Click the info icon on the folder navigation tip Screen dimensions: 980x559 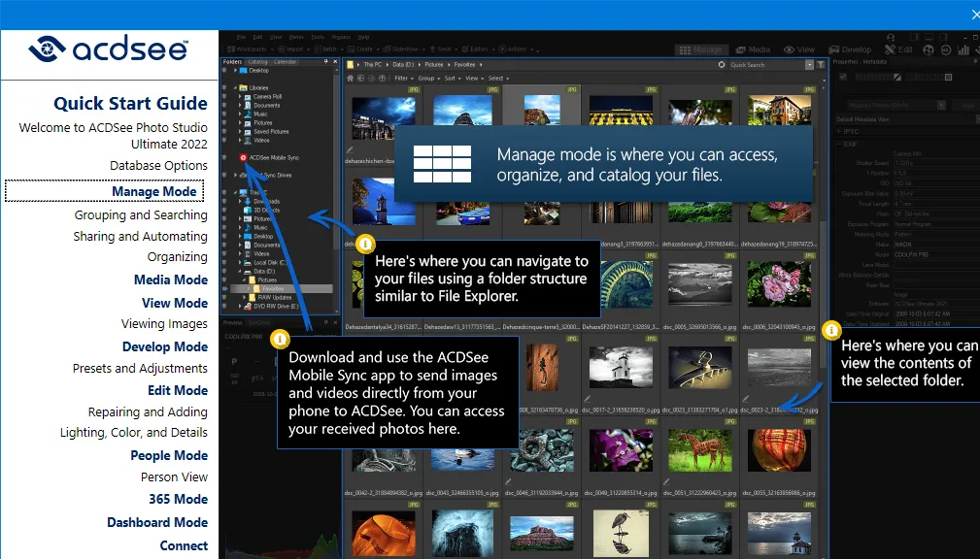[365, 244]
